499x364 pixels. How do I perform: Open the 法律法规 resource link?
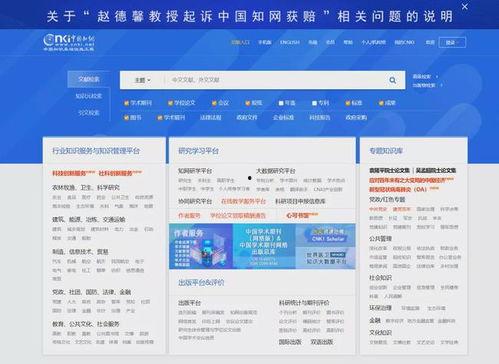tap(211, 117)
